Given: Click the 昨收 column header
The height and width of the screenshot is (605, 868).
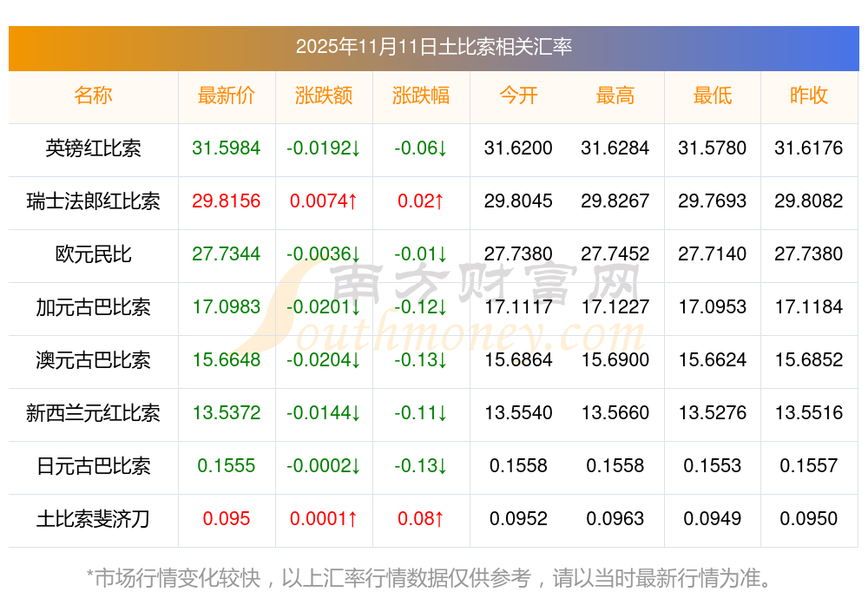Looking at the screenshot, I should [x=809, y=95].
